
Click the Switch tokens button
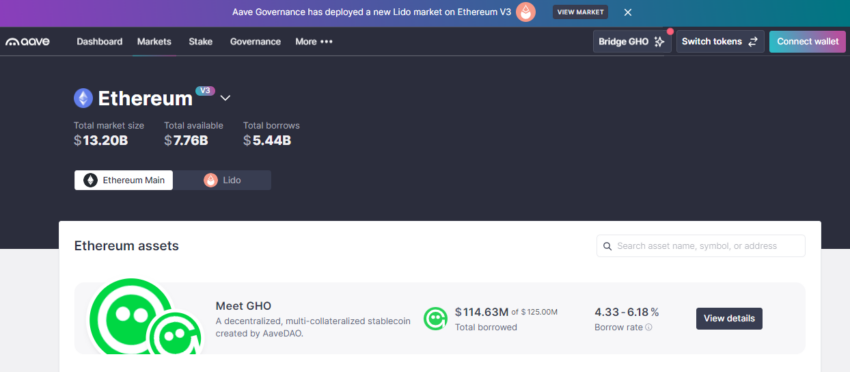tap(720, 42)
